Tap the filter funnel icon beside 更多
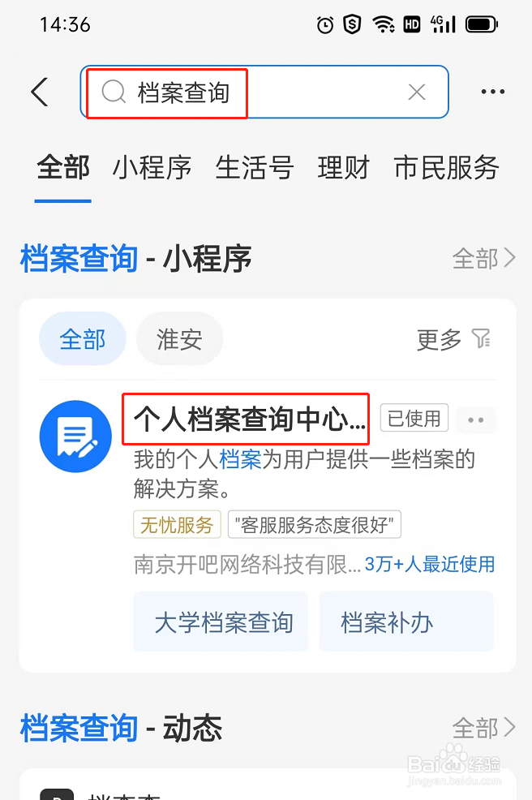The image size is (532, 800). tap(481, 338)
